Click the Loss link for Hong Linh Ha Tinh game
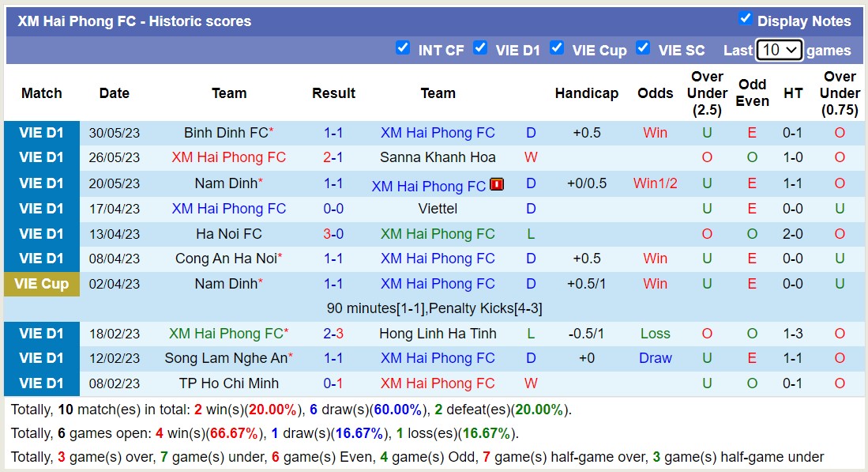 click(x=655, y=333)
